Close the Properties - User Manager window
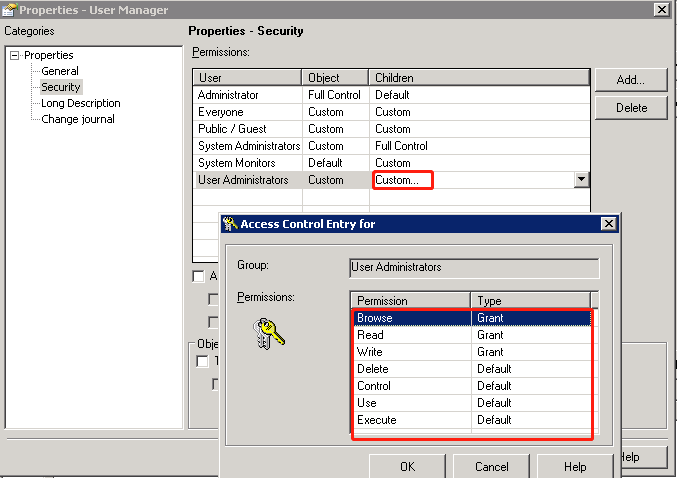The width and height of the screenshot is (677, 478). 661,10
